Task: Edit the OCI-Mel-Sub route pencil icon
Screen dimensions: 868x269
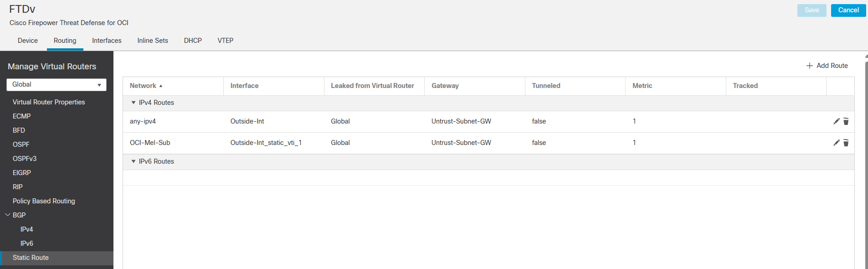Action: click(836, 143)
